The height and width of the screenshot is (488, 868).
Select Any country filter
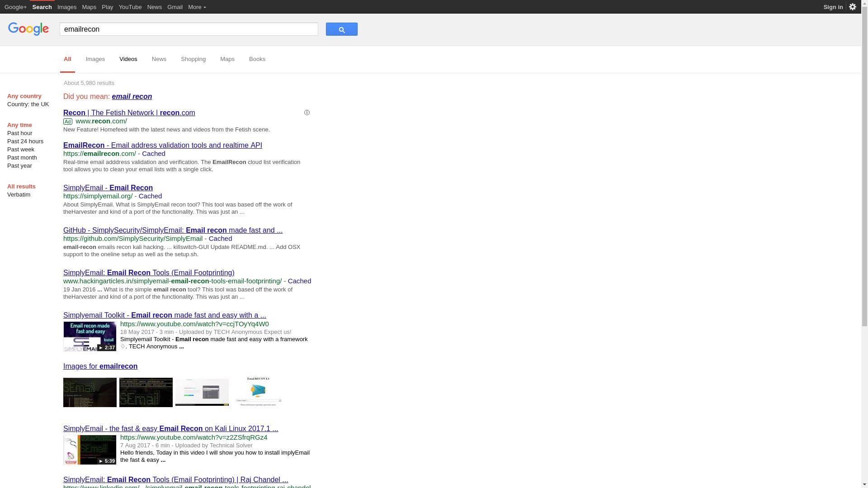(x=24, y=96)
